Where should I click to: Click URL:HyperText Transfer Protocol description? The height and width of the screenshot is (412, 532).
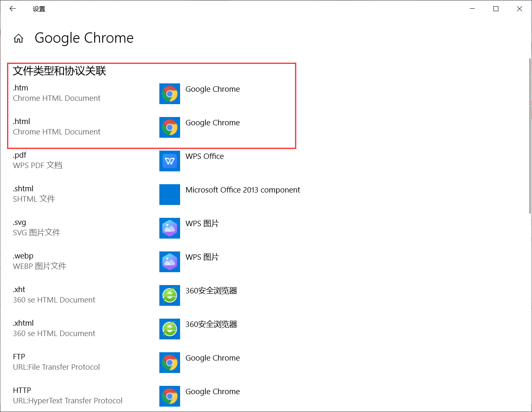click(x=68, y=401)
